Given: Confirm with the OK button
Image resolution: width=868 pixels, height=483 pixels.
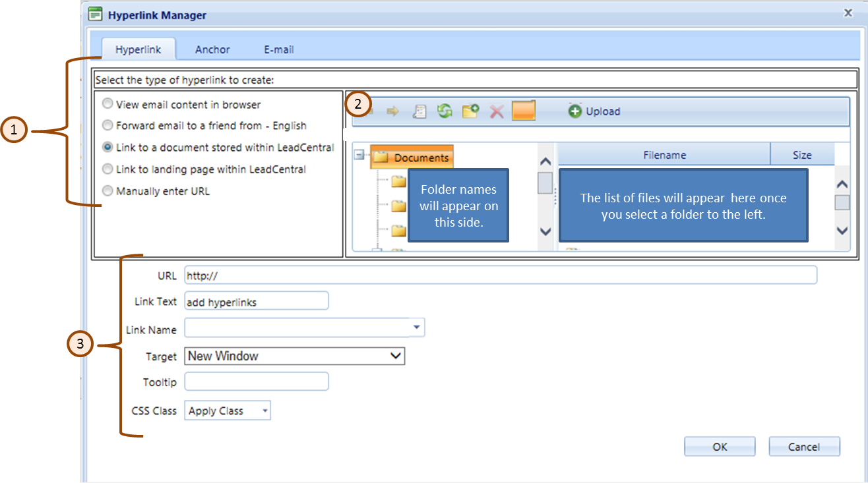Looking at the screenshot, I should point(720,447).
